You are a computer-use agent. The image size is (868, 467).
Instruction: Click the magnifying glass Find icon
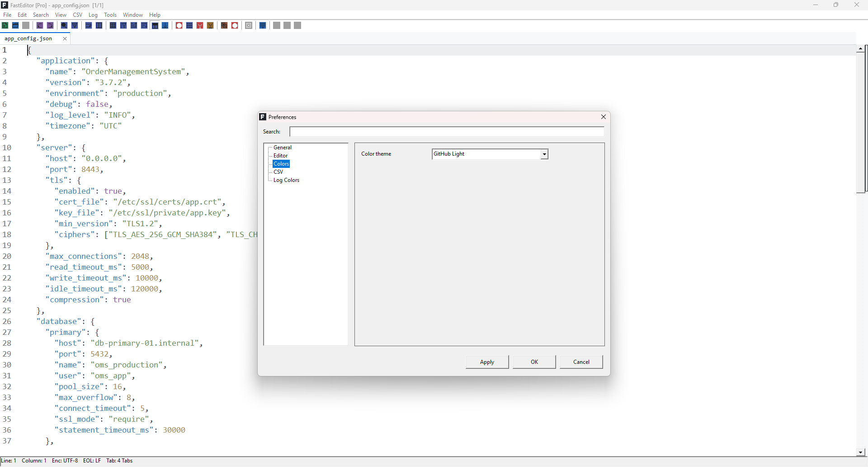click(64, 25)
